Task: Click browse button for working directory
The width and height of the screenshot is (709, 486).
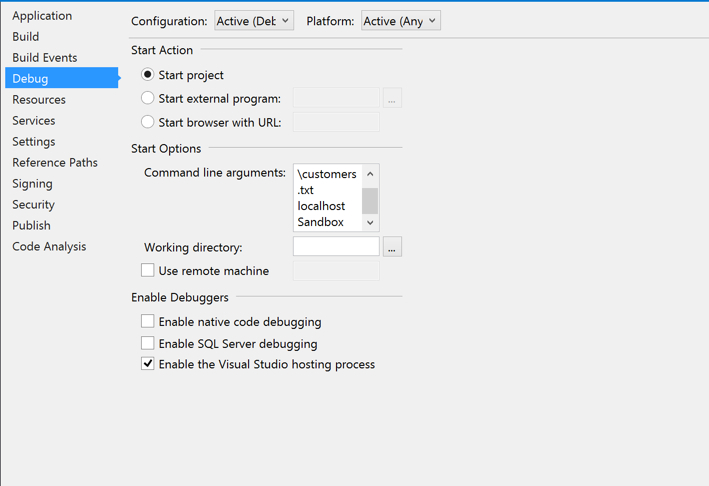Action: point(392,247)
